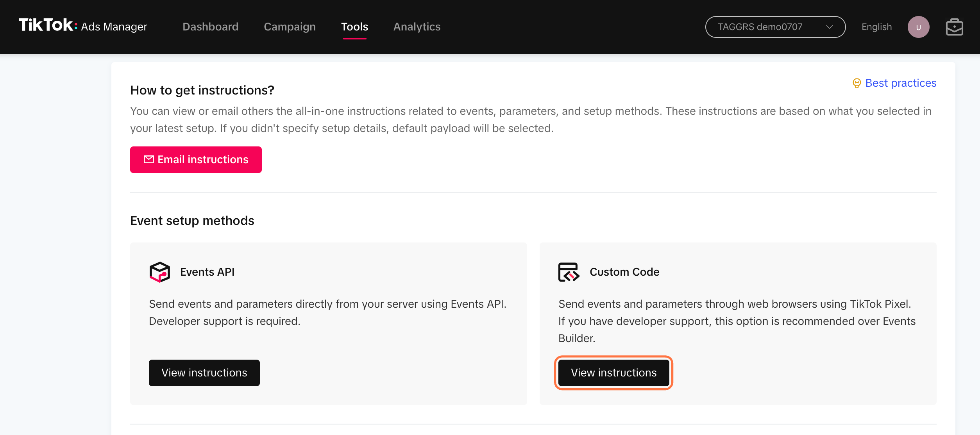Image resolution: width=980 pixels, height=435 pixels.
Task: View instructions for Custom Code
Action: tap(613, 373)
